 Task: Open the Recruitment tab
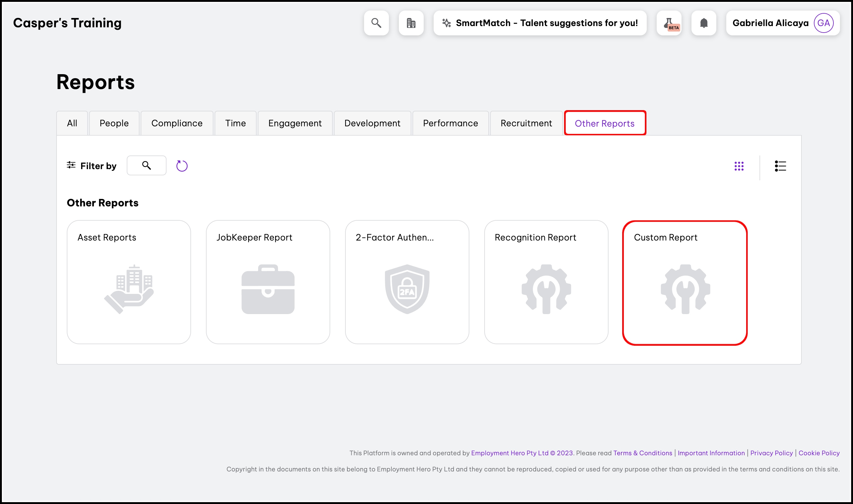[526, 123]
